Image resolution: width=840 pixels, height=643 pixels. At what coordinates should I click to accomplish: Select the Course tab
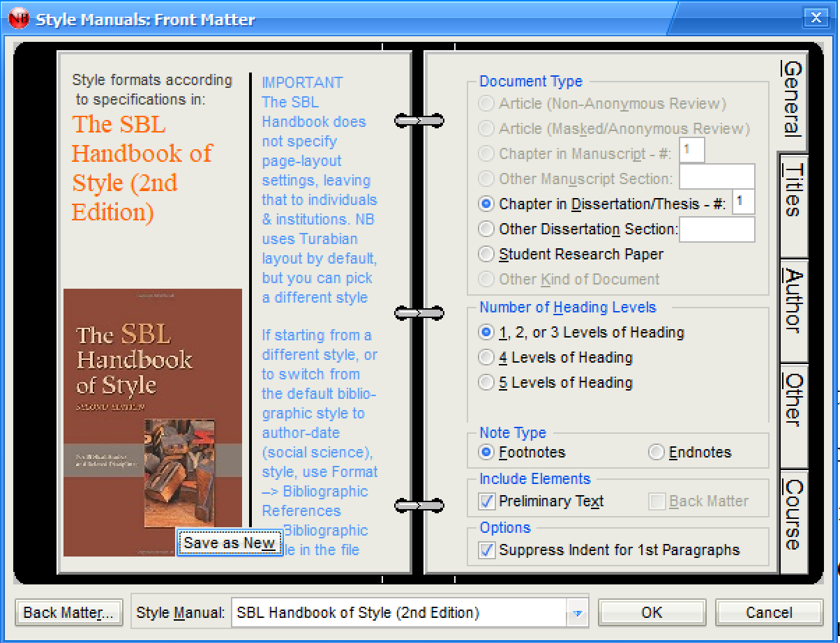tap(794, 514)
